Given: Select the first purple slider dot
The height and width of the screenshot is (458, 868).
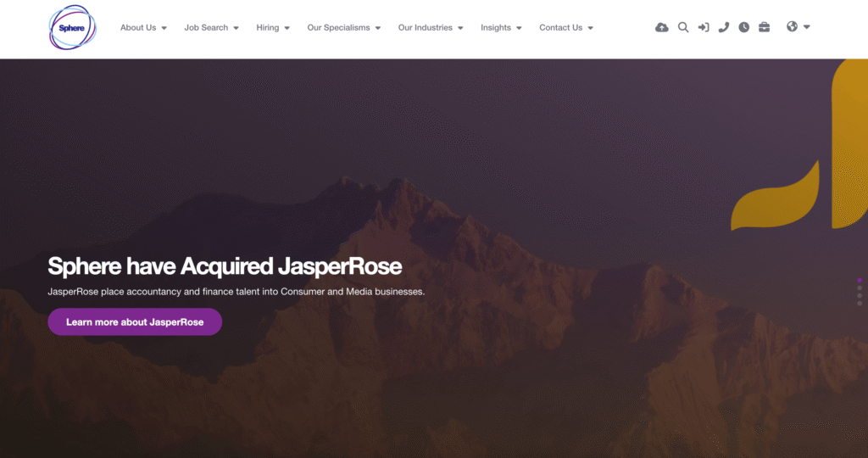Looking at the screenshot, I should point(860,280).
